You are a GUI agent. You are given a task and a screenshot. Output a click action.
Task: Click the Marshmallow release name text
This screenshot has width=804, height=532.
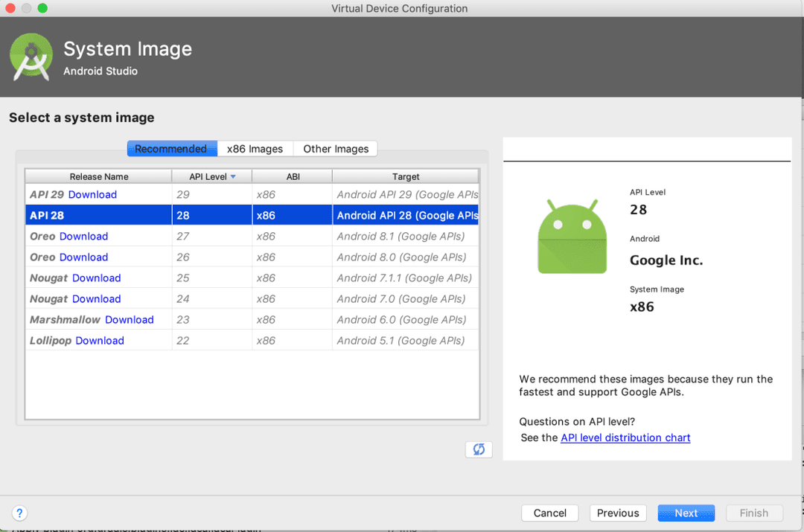coord(65,320)
